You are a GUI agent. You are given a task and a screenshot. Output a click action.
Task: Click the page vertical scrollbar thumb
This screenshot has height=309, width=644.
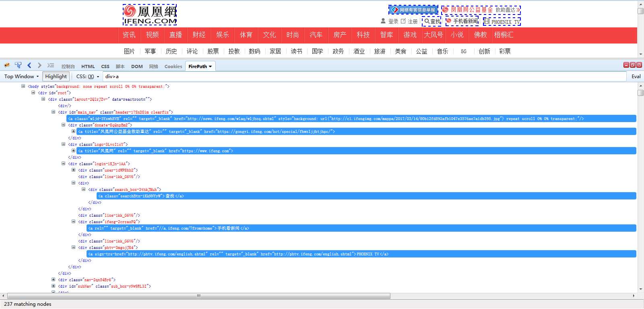click(641, 11)
